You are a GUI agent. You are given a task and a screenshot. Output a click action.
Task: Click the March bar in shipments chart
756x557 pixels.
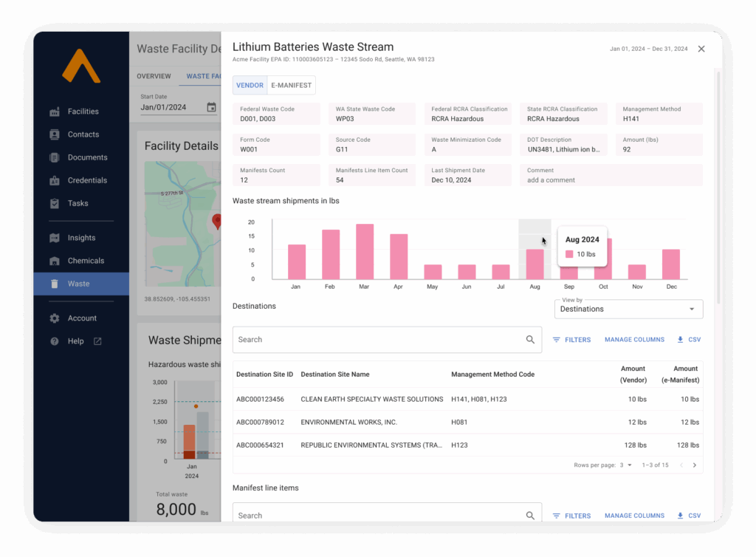365,252
